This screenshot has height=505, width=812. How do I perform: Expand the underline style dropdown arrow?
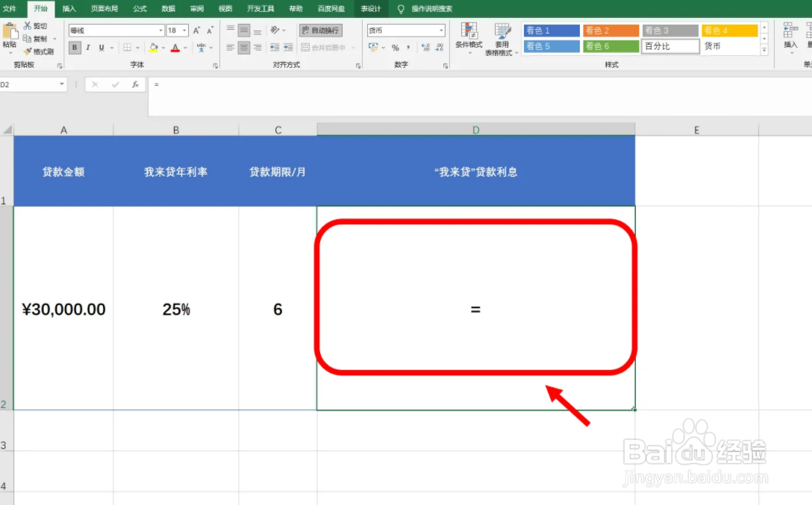(x=111, y=48)
